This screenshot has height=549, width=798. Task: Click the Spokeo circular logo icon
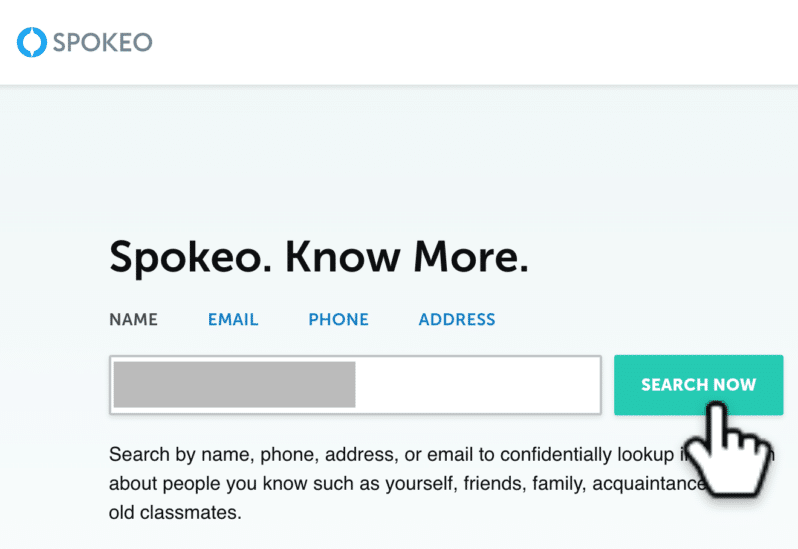click(32, 43)
